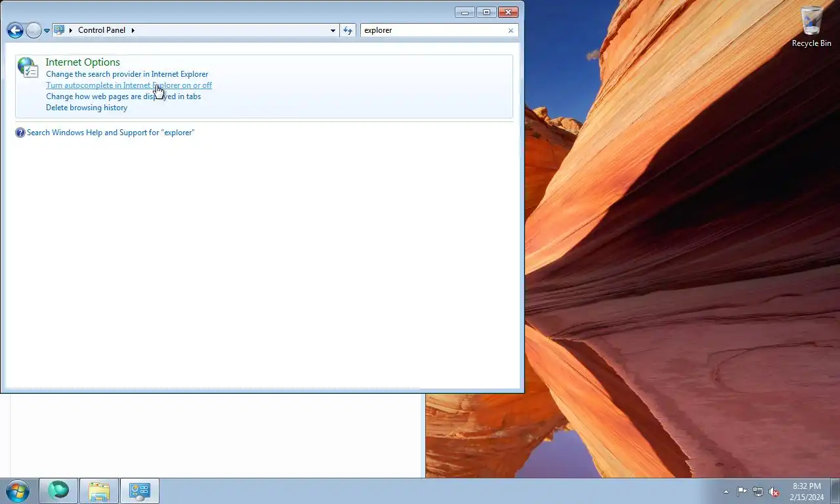Viewport: 840px width, 504px height.
Task: Open the address bar history dropdown
Action: pos(333,30)
